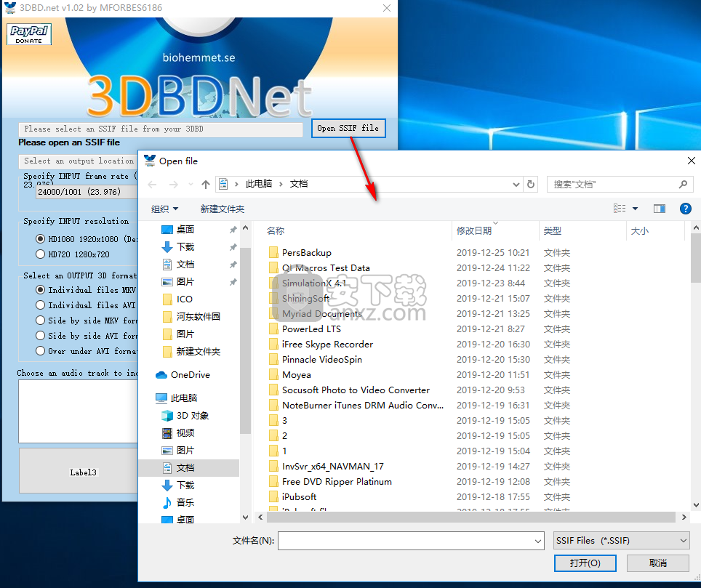The height and width of the screenshot is (588, 701).
Task: Go up one folder level
Action: pyautogui.click(x=206, y=185)
